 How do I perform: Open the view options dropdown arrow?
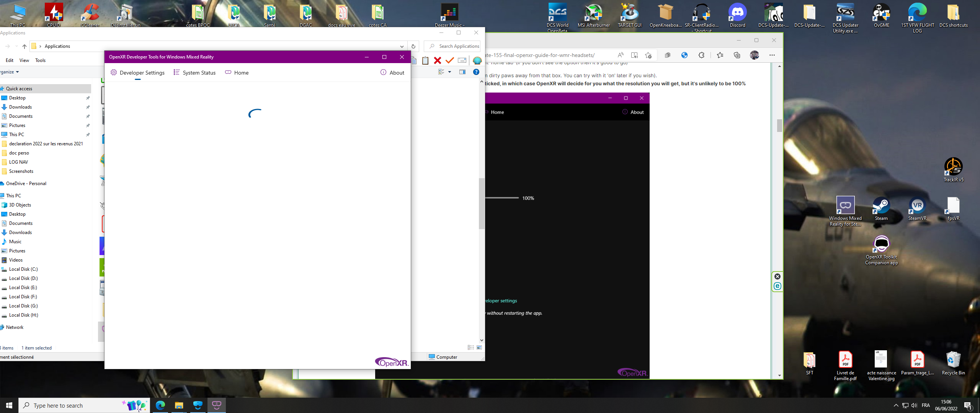450,72
